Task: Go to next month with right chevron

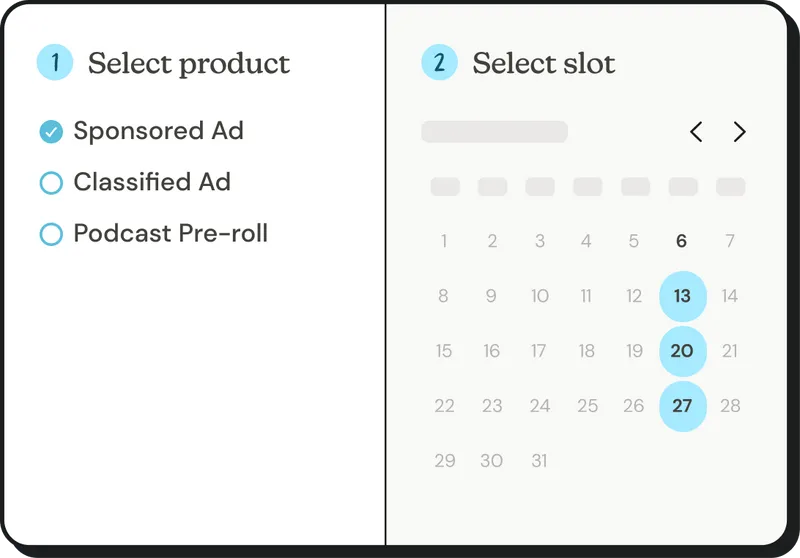Action: pos(739,132)
